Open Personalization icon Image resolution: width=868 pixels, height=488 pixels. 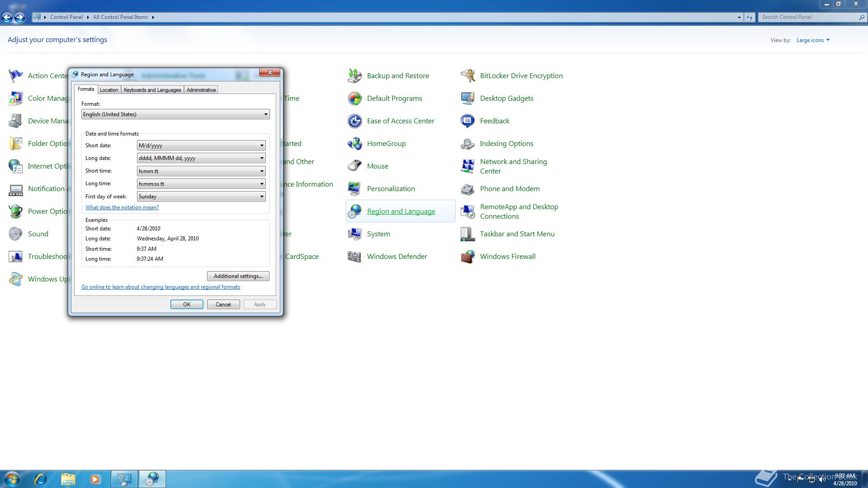[x=355, y=189]
